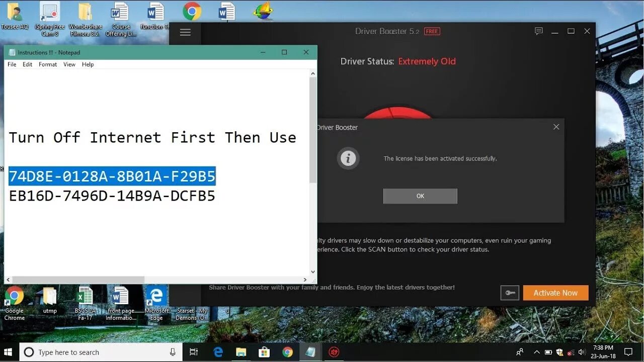Open Notepad Help menu
Viewport: 644px width, 362px height.
pyautogui.click(x=88, y=64)
